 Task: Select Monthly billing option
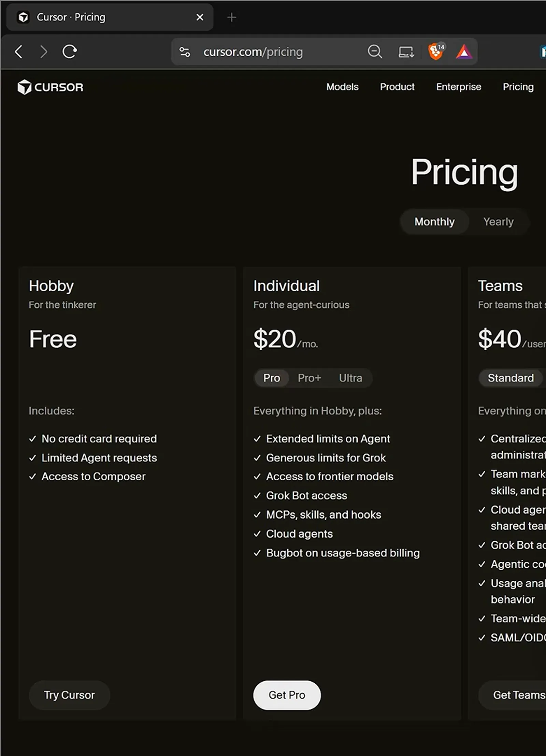(434, 222)
